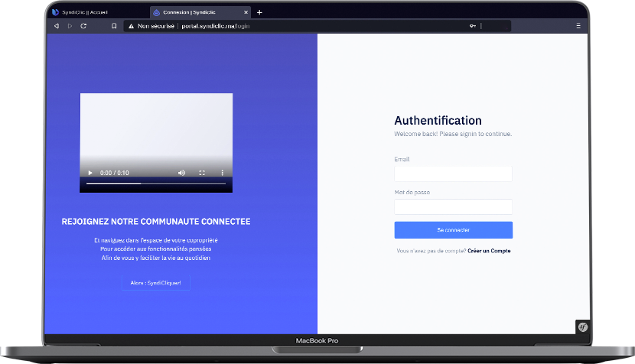Screen dimensions: 635x364
Task: Play the video on the login page
Action: 90,173
